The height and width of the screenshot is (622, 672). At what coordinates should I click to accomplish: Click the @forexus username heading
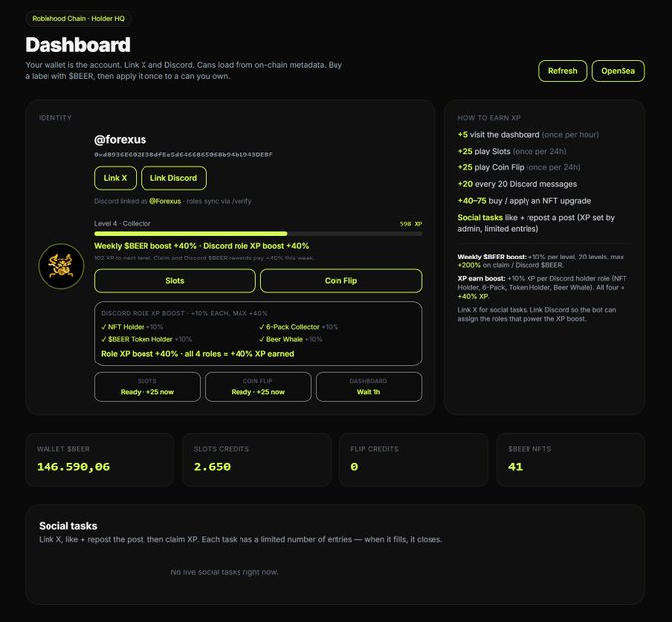tap(120, 139)
